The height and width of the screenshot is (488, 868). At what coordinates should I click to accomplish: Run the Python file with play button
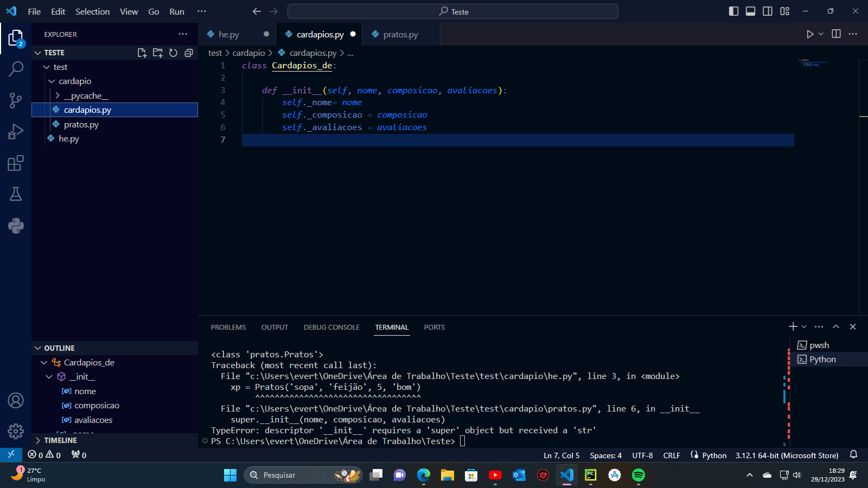point(810,34)
